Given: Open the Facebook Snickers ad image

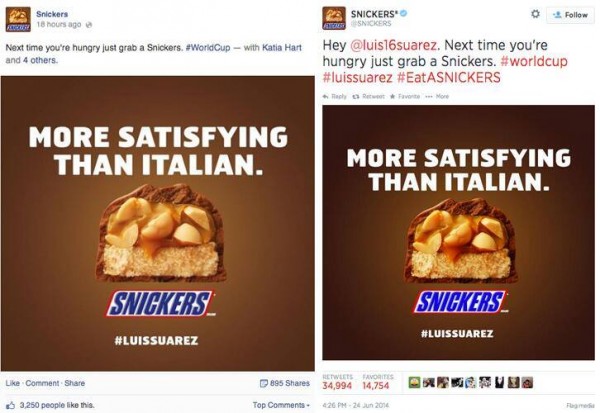Looking at the screenshot, I should 158,224.
